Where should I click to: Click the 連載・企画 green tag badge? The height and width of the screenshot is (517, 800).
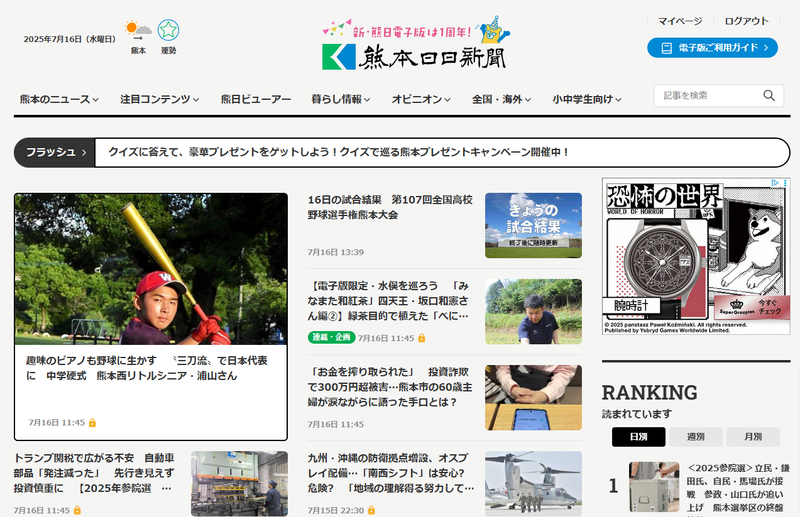(331, 338)
